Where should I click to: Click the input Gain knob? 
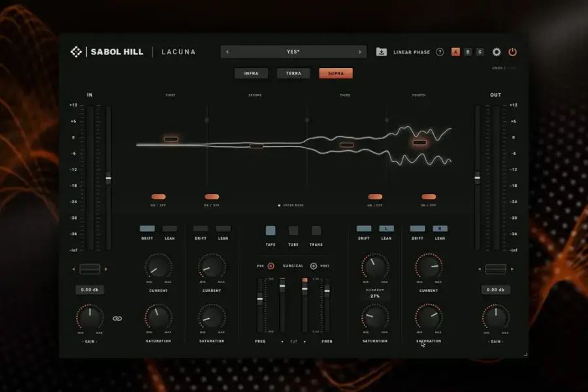90,318
